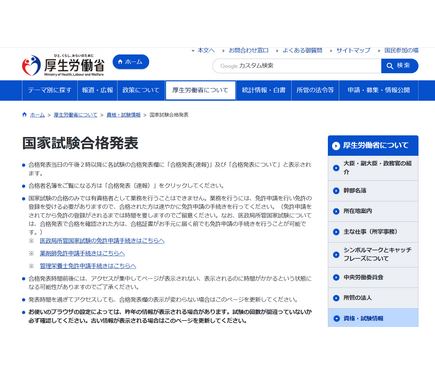The width and height of the screenshot is (435, 375).
Task: Click arrow icon next to 所在地案内
Action: coord(336,211)
